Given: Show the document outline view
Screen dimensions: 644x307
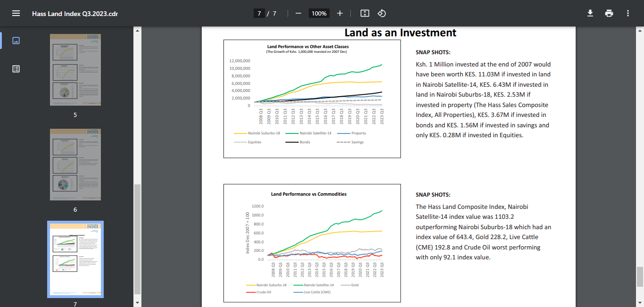Looking at the screenshot, I should (x=16, y=69).
